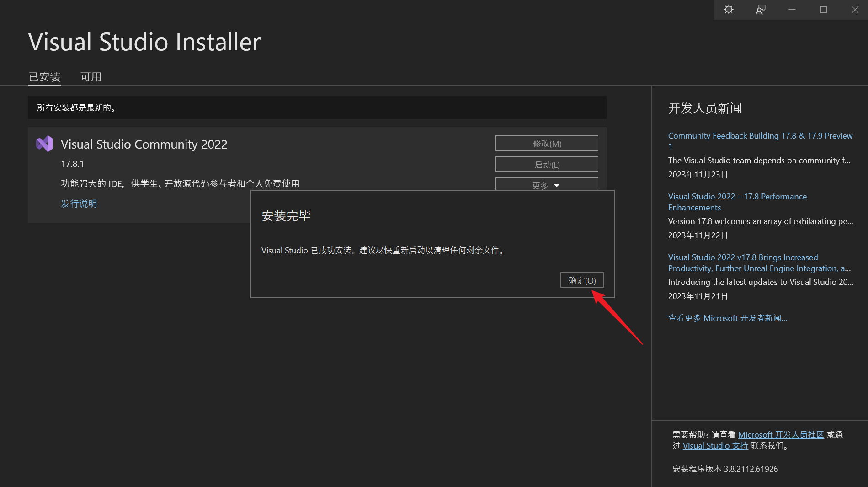Click the 修改(M) button
The width and height of the screenshot is (868, 487).
point(546,143)
